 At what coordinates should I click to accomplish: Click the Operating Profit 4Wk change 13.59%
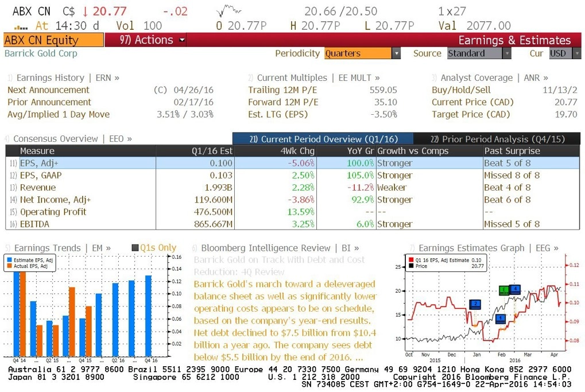[301, 212]
